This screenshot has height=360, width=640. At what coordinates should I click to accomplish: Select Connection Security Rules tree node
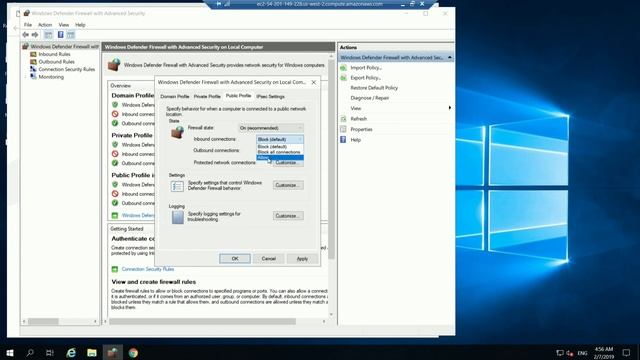click(67, 69)
